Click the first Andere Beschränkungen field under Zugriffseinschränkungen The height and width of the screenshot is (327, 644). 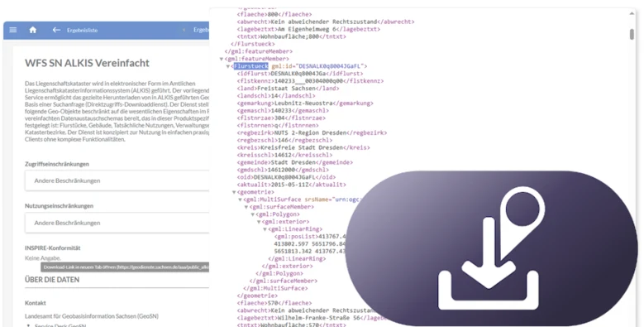click(x=117, y=180)
